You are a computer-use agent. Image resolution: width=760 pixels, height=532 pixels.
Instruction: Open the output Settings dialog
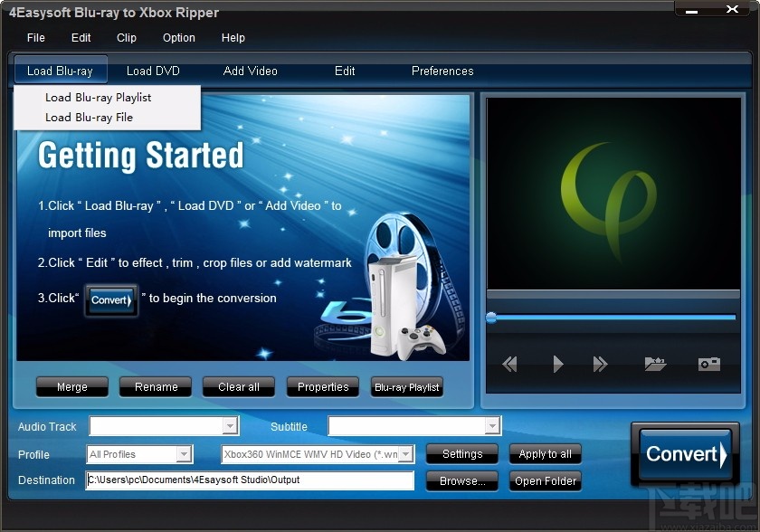pyautogui.click(x=461, y=453)
